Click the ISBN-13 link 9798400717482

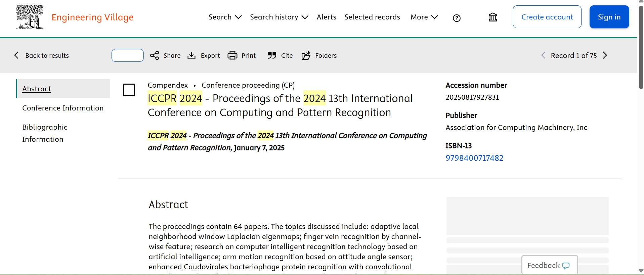[x=474, y=158]
